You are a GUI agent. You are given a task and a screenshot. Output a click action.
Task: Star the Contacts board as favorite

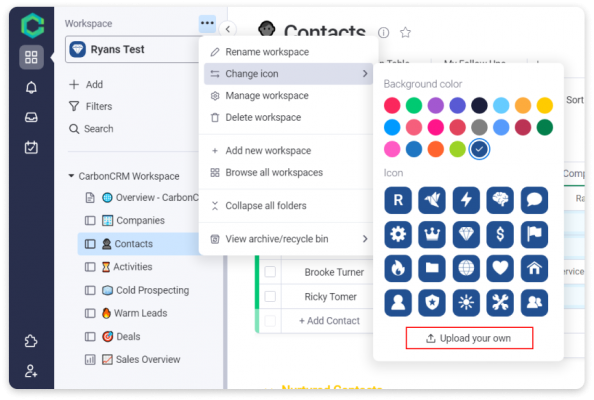click(x=405, y=33)
